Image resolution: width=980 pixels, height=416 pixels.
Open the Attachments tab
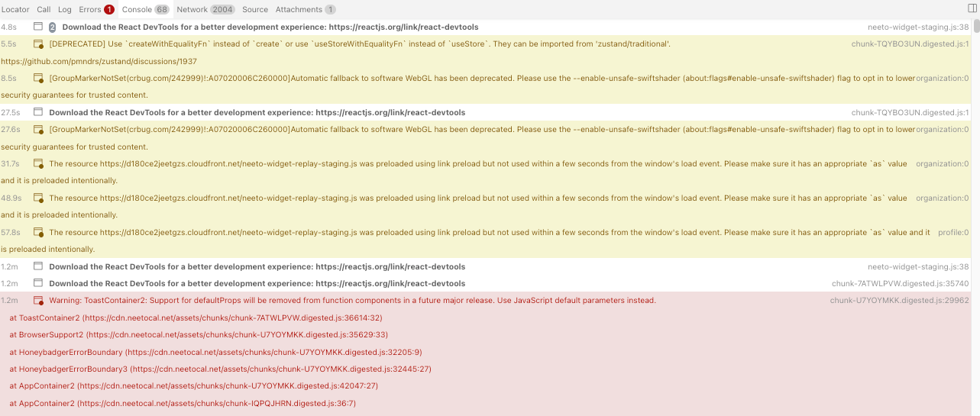tap(305, 9)
